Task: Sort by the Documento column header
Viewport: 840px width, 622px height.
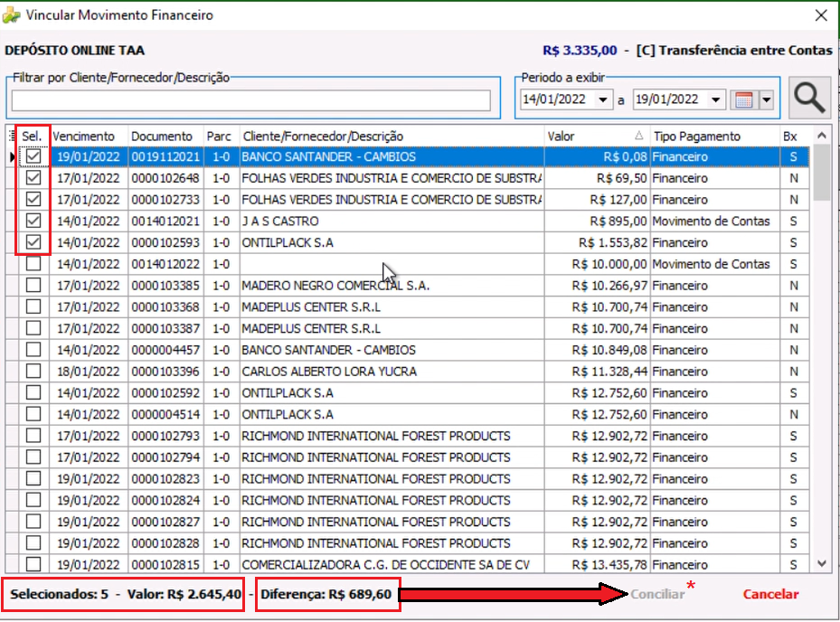Action: tap(166, 137)
